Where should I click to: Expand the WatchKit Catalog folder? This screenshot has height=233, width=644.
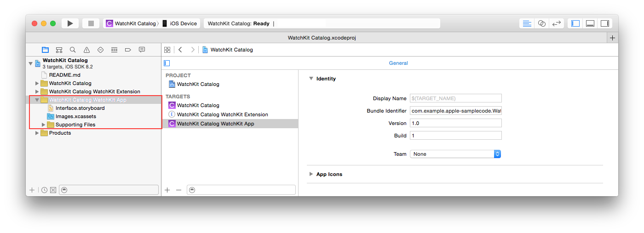[x=37, y=83]
